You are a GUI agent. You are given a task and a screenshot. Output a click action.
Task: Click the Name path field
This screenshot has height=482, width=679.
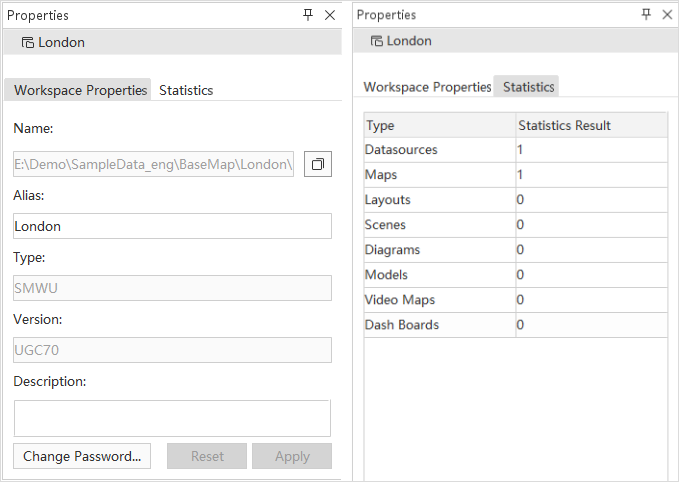click(x=154, y=164)
